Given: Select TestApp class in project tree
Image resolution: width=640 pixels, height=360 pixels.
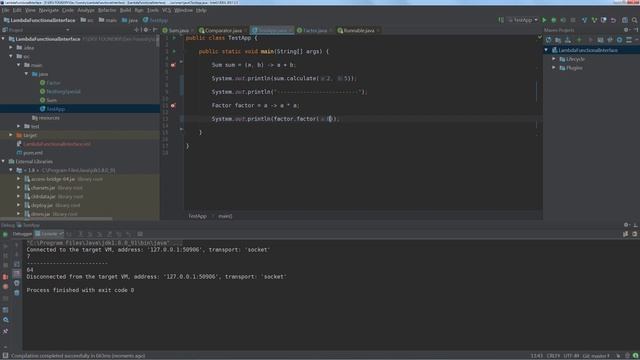Looking at the screenshot, I should pyautogui.click(x=52, y=109).
